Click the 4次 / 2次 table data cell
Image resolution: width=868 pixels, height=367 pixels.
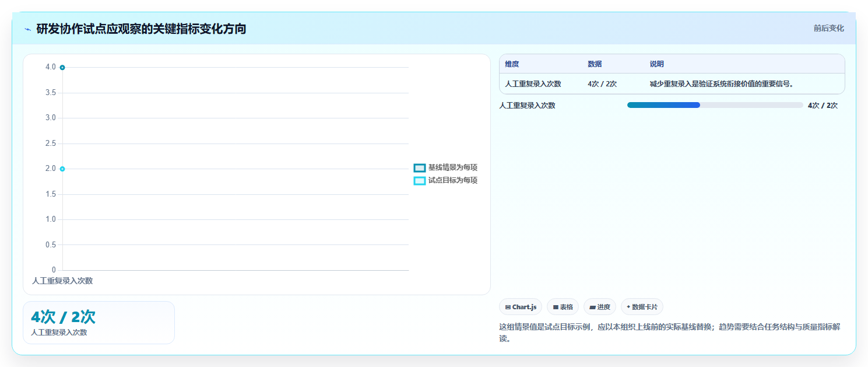[602, 84]
